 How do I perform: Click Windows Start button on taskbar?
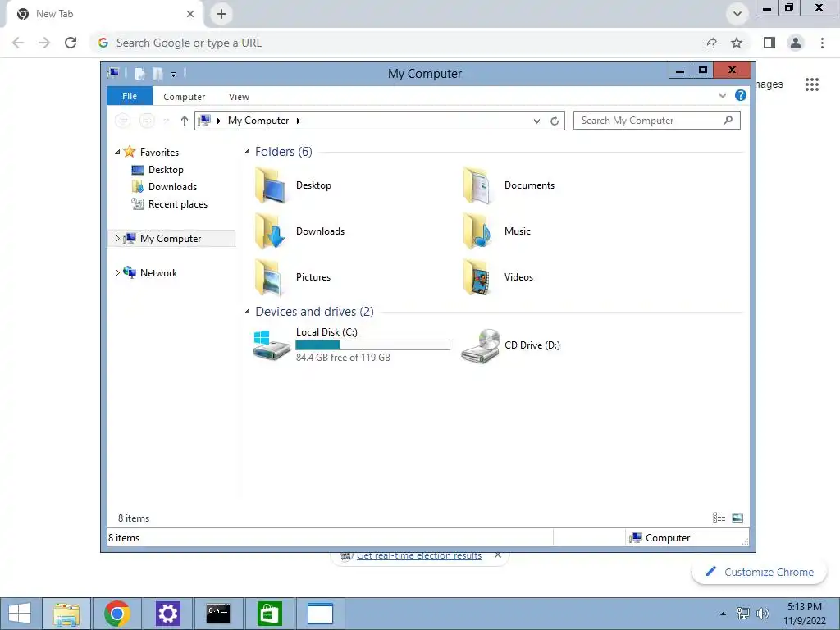20,614
